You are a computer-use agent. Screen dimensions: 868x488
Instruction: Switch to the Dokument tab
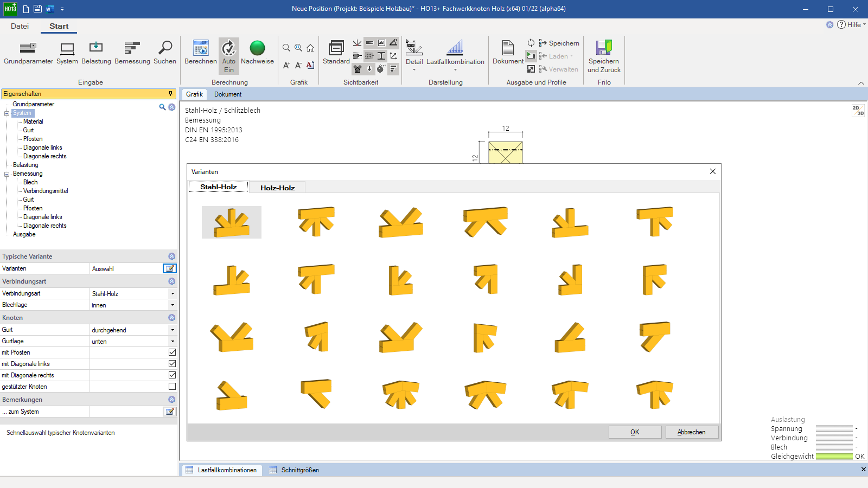pos(228,94)
